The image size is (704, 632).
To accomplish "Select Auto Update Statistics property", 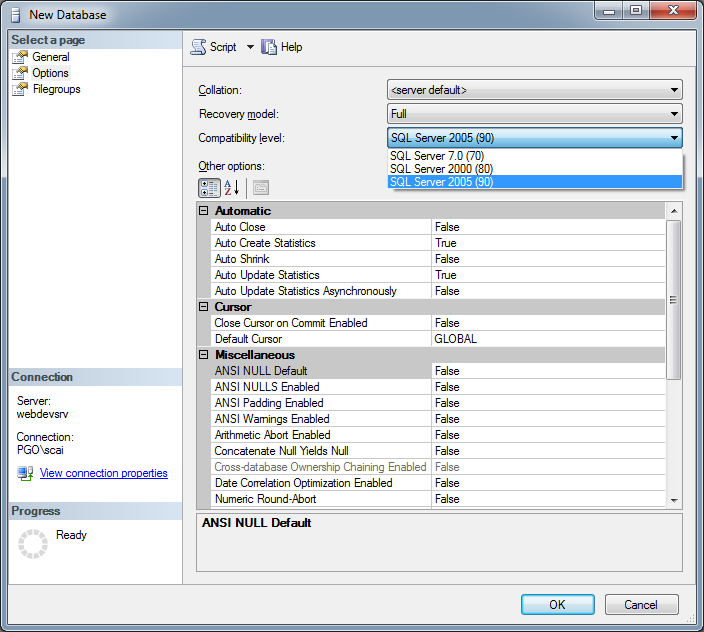I will tap(438, 275).
